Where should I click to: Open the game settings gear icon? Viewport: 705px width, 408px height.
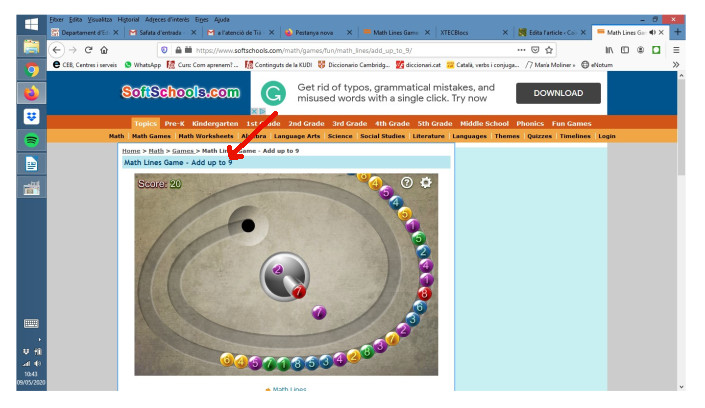click(426, 182)
